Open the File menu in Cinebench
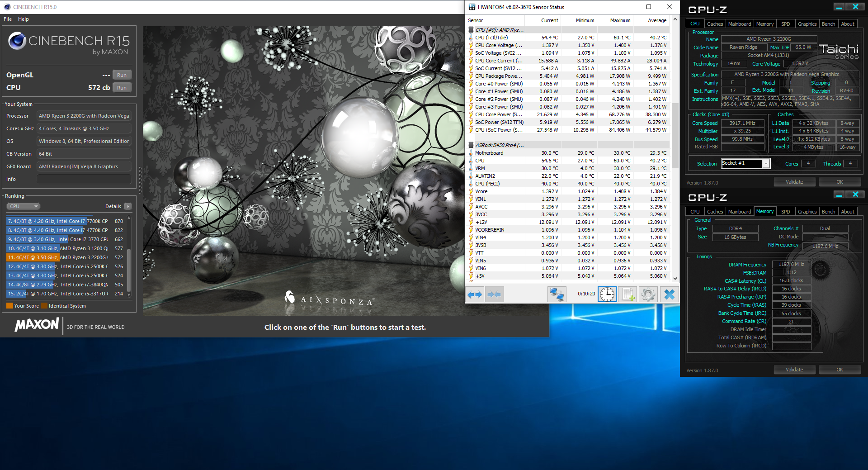The image size is (868, 470). click(8, 19)
